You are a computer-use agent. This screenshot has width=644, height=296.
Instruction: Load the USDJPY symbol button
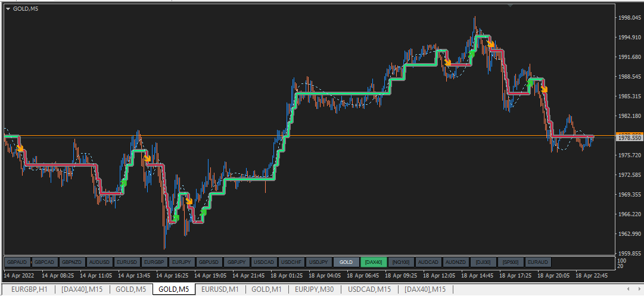[x=319, y=262]
